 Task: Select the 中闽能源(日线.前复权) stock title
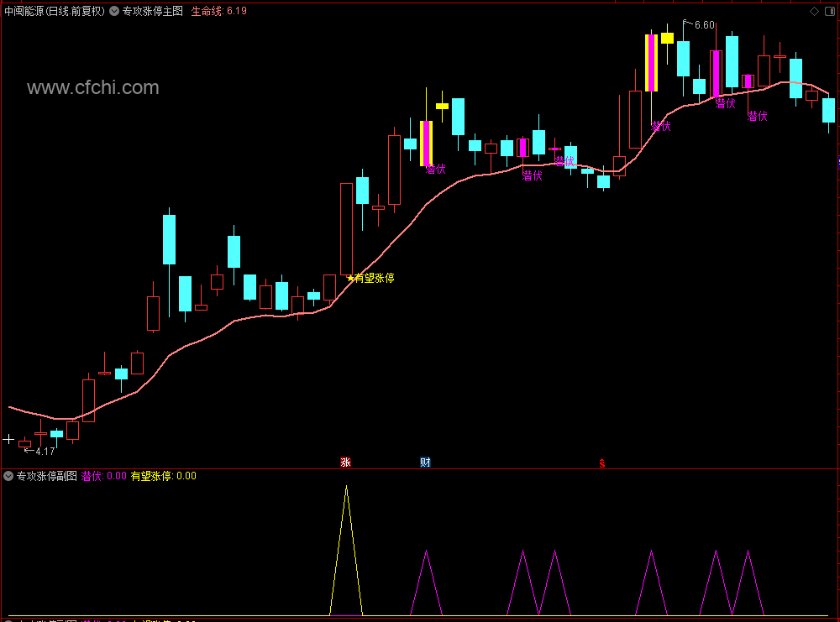(x=54, y=11)
